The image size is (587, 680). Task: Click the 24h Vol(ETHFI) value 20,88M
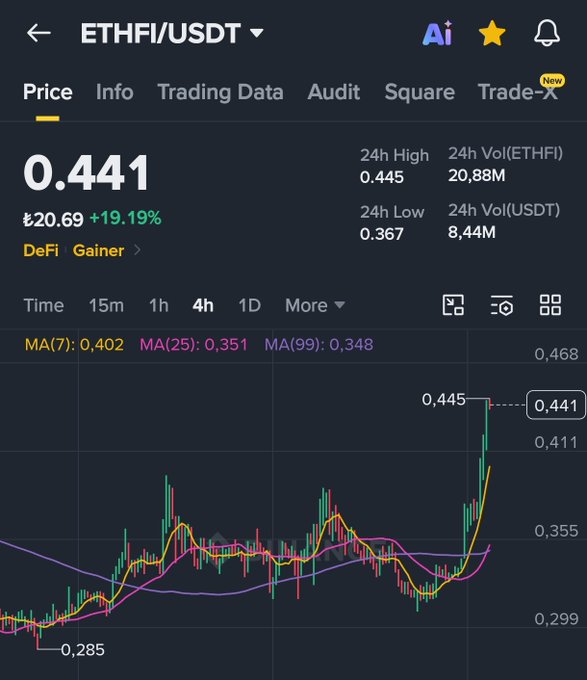click(476, 176)
